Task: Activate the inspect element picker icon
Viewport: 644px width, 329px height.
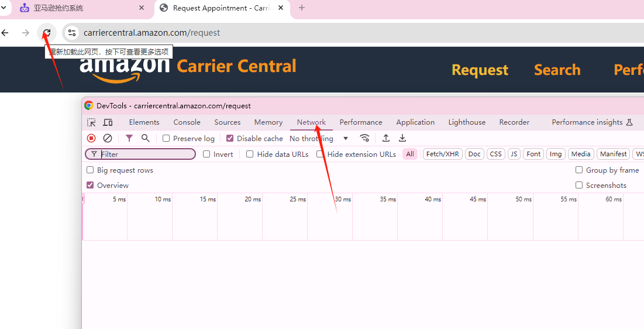Action: [92, 122]
